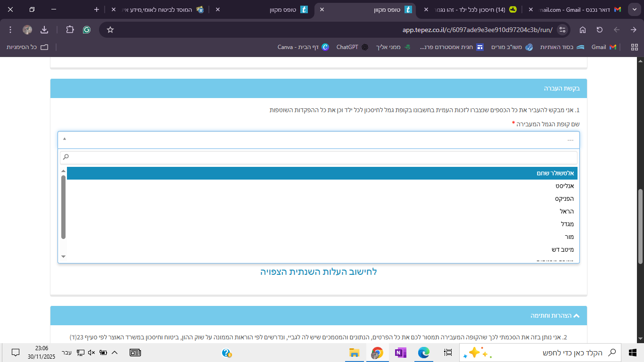Select מור from the list

click(x=322, y=237)
